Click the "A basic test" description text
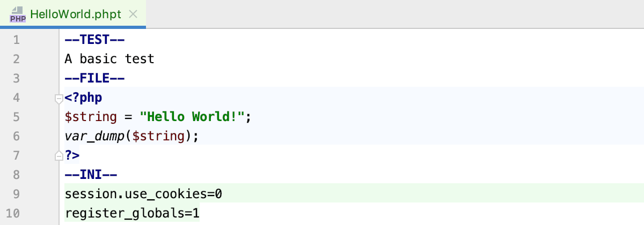644x225 pixels. tap(109, 59)
